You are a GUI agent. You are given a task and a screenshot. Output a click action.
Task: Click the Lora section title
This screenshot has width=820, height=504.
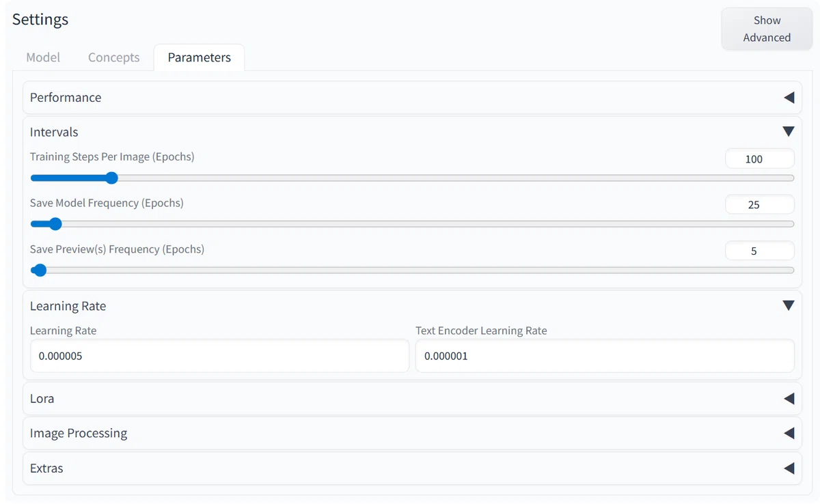[42, 399]
